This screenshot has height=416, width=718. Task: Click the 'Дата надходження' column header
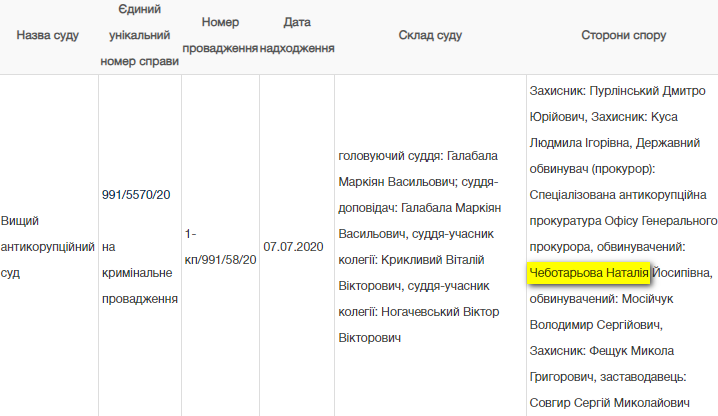tap(297, 35)
